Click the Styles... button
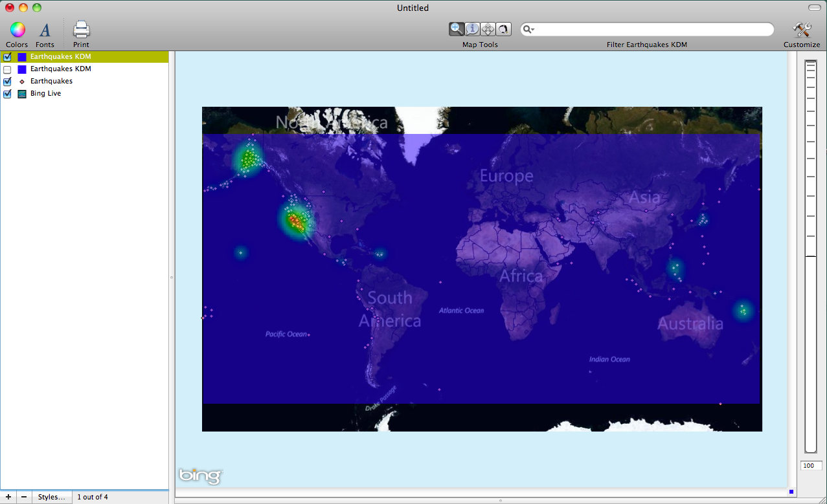The width and height of the screenshot is (827, 504). click(51, 497)
